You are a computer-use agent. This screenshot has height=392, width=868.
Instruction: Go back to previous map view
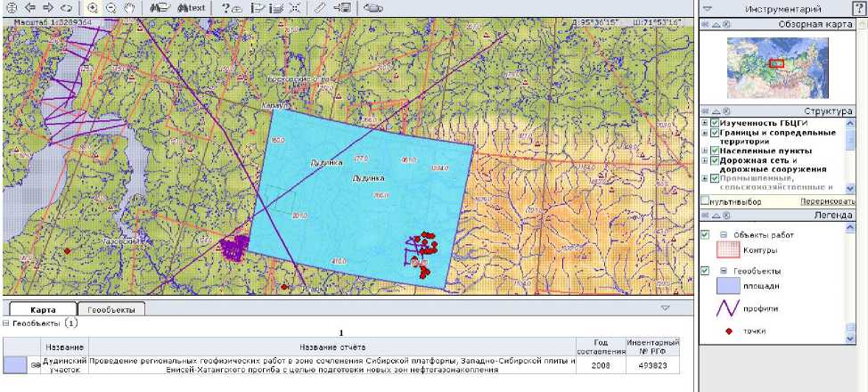click(30, 8)
